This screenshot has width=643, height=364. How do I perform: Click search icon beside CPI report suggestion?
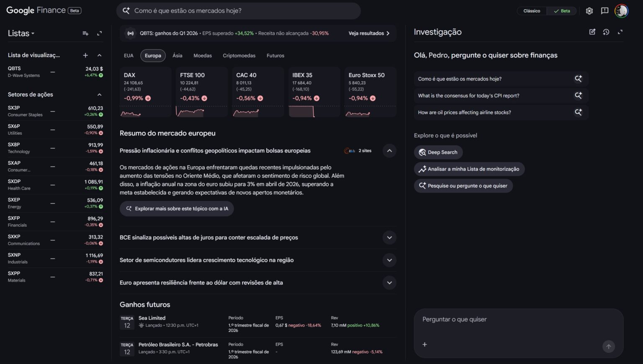point(579,95)
